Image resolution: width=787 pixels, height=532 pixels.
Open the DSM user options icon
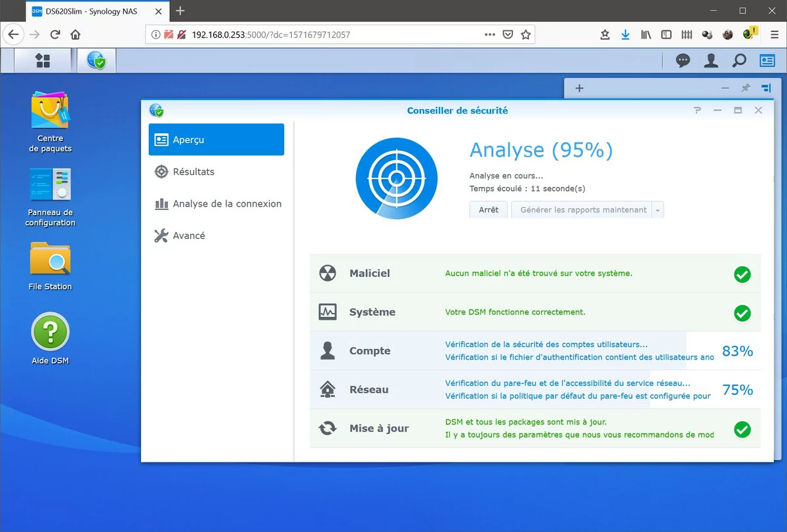click(711, 61)
